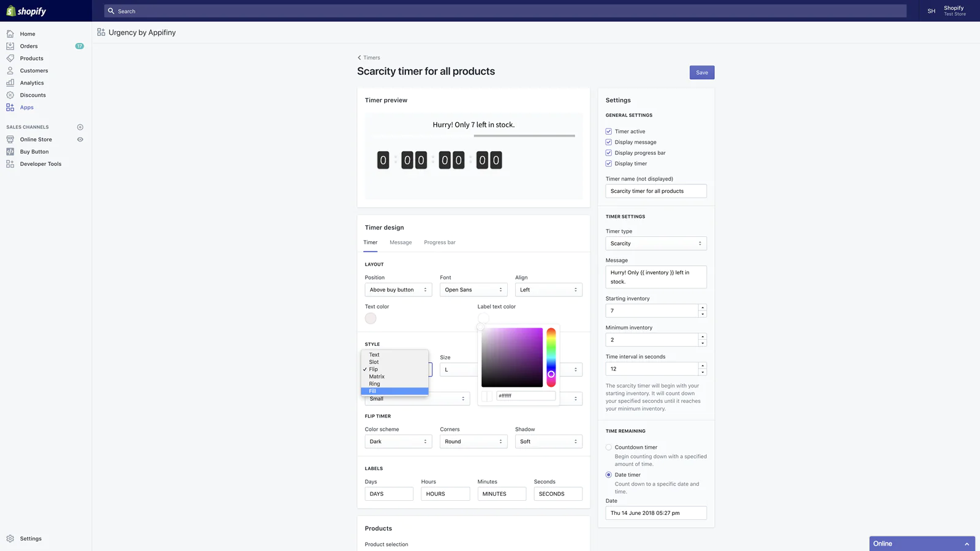Click the Discounts icon in sidebar
The width and height of the screenshot is (980, 551).
point(10,95)
